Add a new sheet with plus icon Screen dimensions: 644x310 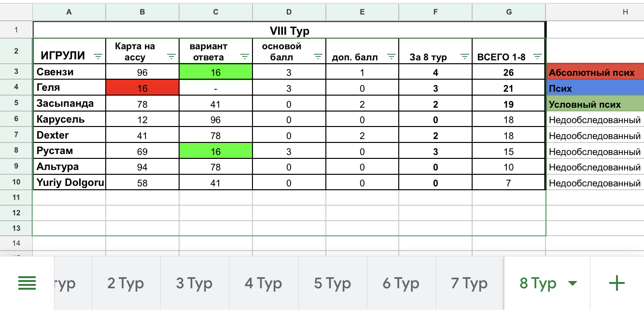pos(617,283)
